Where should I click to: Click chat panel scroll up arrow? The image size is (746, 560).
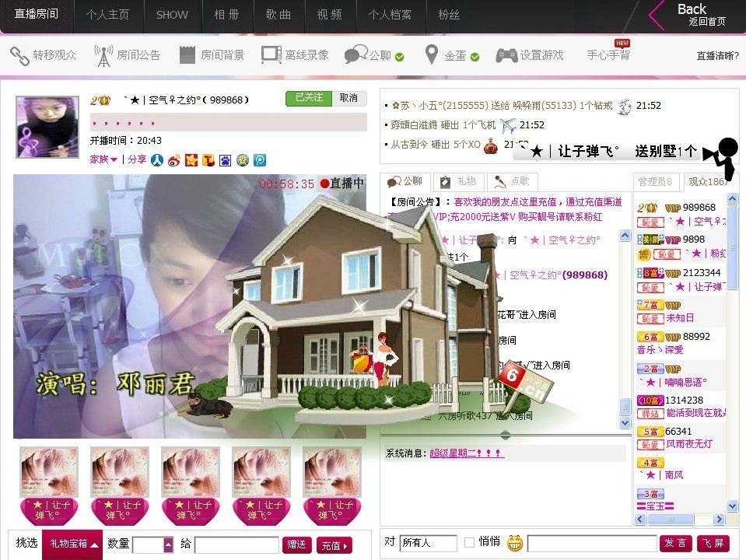[625, 235]
